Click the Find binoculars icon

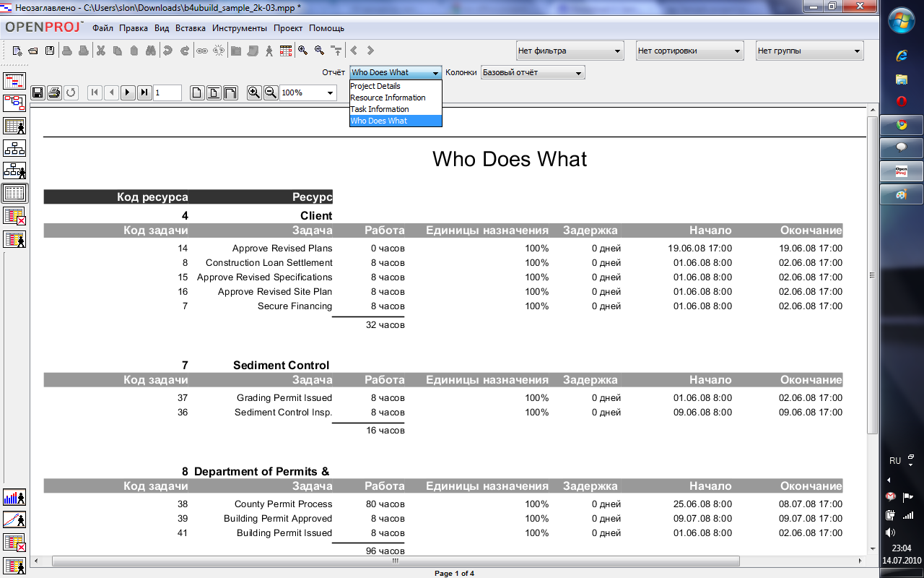[x=151, y=51]
